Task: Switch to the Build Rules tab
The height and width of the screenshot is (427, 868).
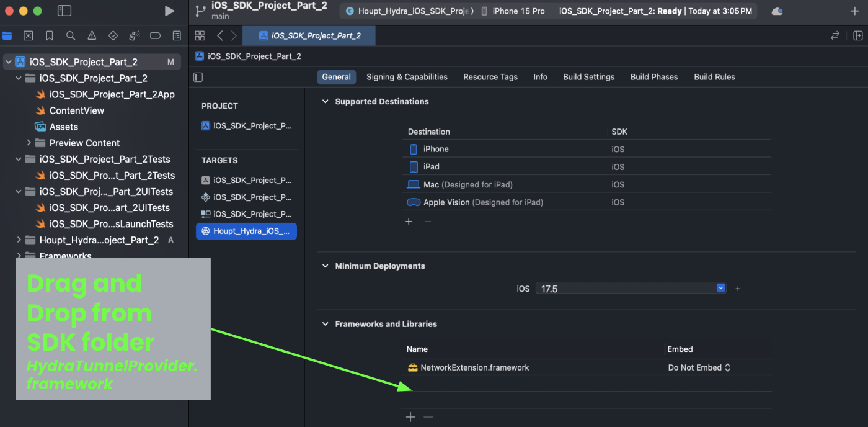Action: 714,77
